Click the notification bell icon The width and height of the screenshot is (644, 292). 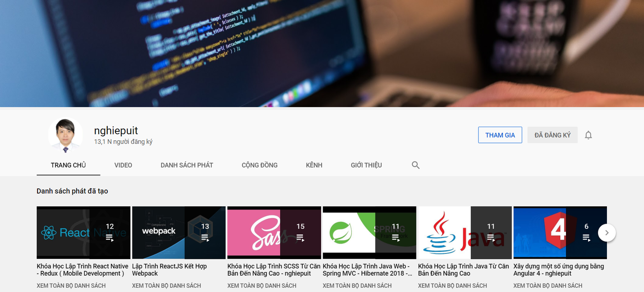pyautogui.click(x=588, y=135)
